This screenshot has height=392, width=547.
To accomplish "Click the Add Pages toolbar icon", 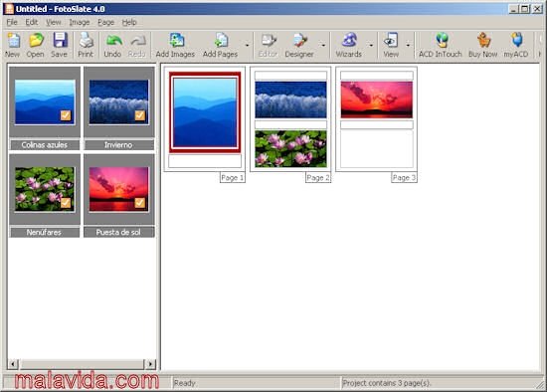I will [221, 40].
